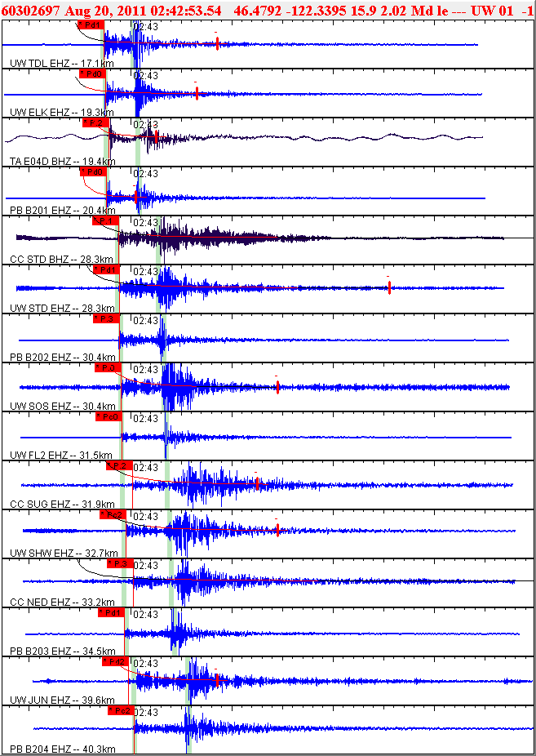Click the Pc2 pick flag on PB B204 trace
This screenshot has height=756, width=536.
click(x=120, y=710)
